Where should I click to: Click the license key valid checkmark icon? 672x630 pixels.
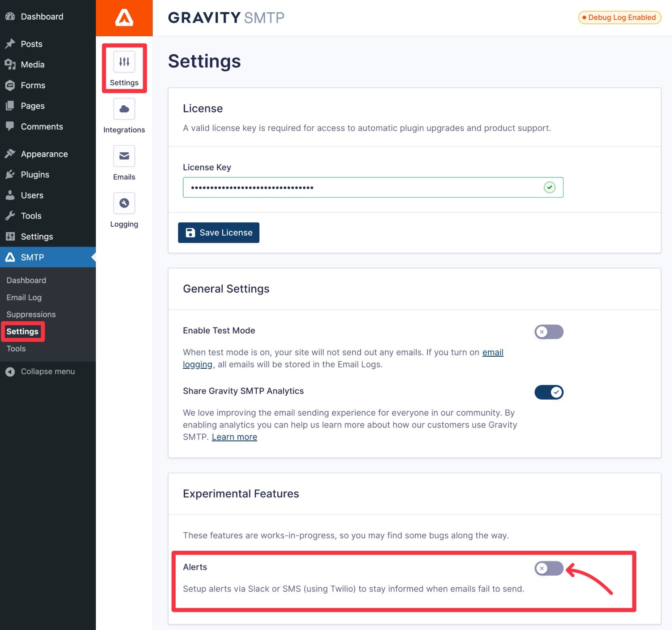550,187
